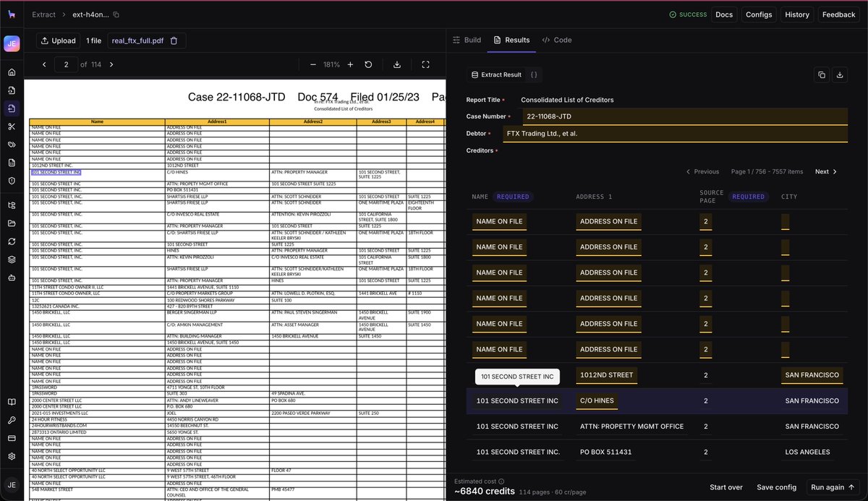868x501 pixels.
Task: Go to the previous PDF page
Action: (x=44, y=64)
